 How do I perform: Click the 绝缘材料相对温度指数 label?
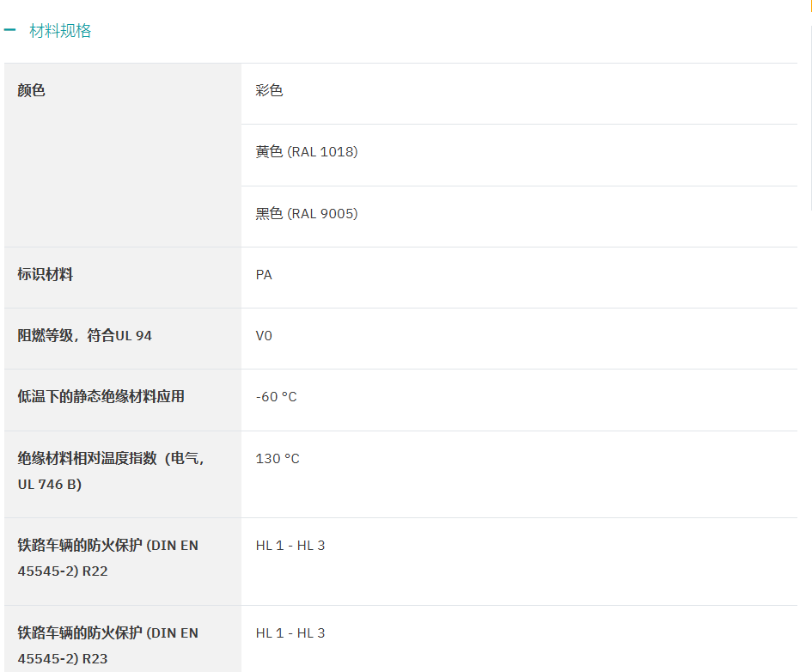[x=112, y=471]
